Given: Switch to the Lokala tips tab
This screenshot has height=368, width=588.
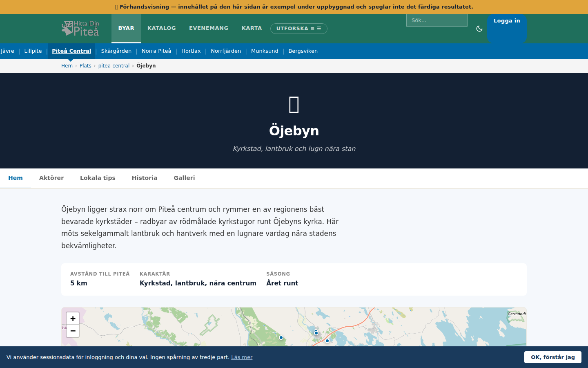Looking at the screenshot, I should click(98, 178).
